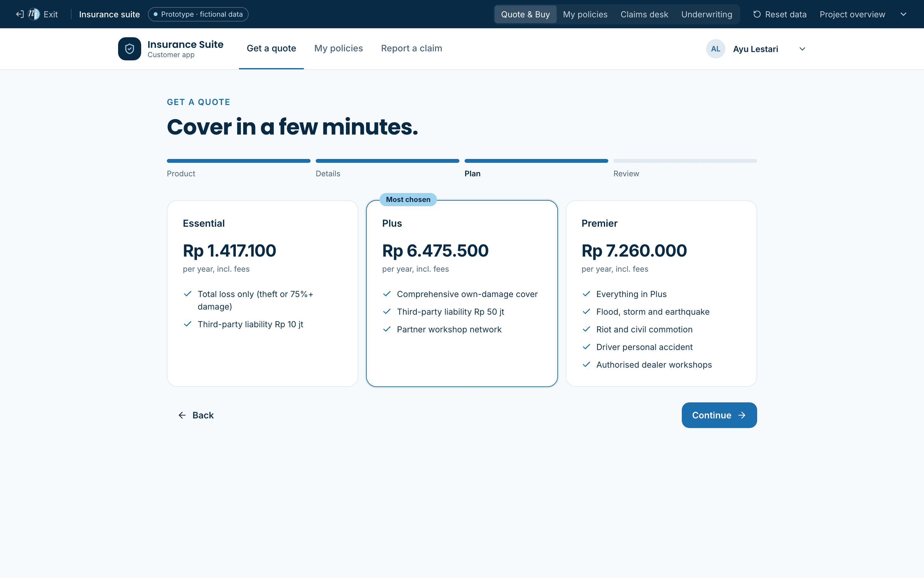Click the Back button
This screenshot has height=578, width=924.
[196, 415]
